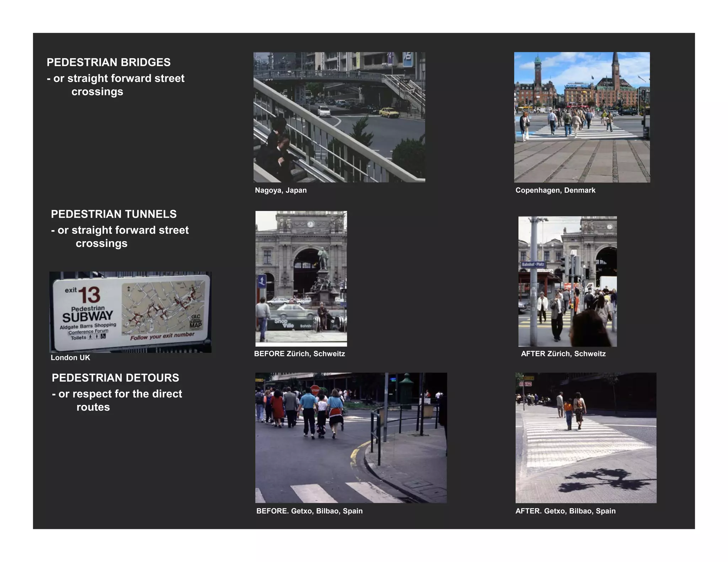Click the 'AFTER Zürich, Schweitz' caption
728x562 pixels.
[x=563, y=354]
